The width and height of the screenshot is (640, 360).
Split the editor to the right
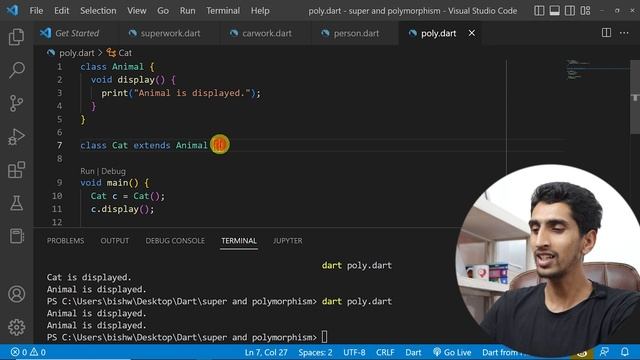click(607, 33)
